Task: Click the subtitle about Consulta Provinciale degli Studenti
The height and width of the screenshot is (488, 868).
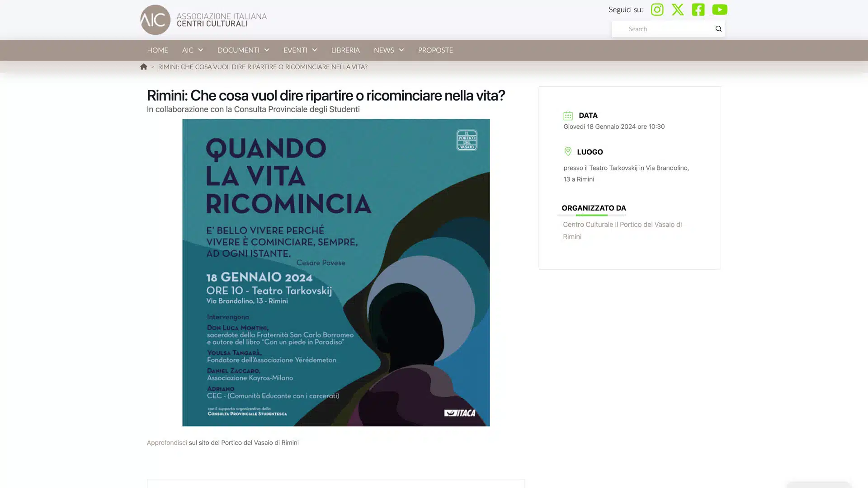Action: (x=253, y=109)
